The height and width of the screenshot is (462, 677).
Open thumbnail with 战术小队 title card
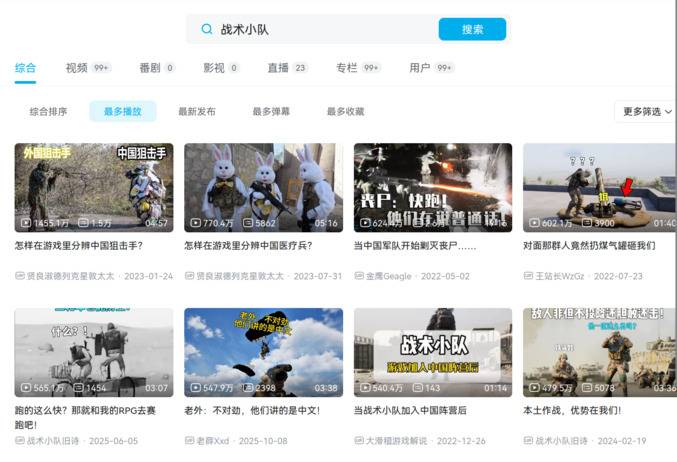coord(433,352)
